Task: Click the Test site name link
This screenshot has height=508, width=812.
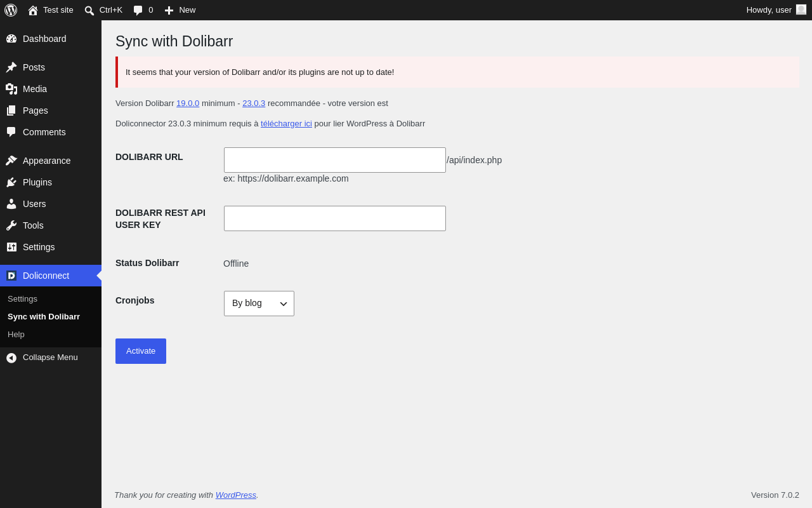Action: [x=58, y=10]
